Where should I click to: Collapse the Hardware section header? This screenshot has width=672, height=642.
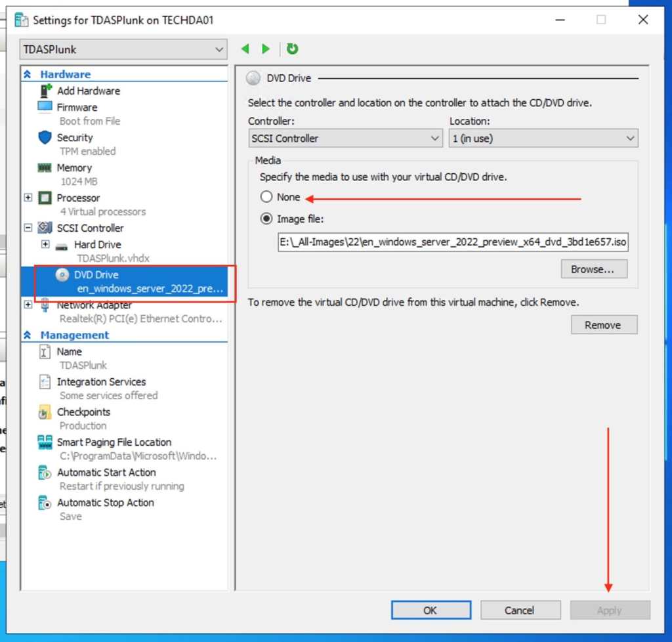coord(28,75)
